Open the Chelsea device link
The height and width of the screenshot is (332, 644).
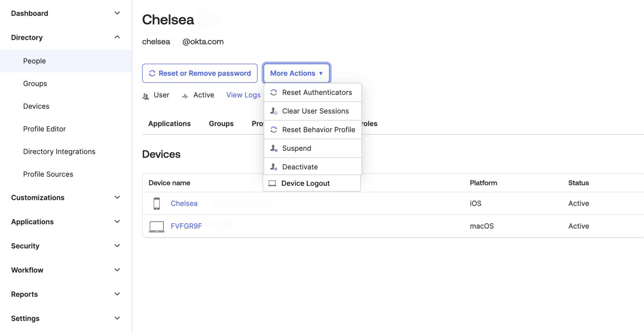(184, 204)
